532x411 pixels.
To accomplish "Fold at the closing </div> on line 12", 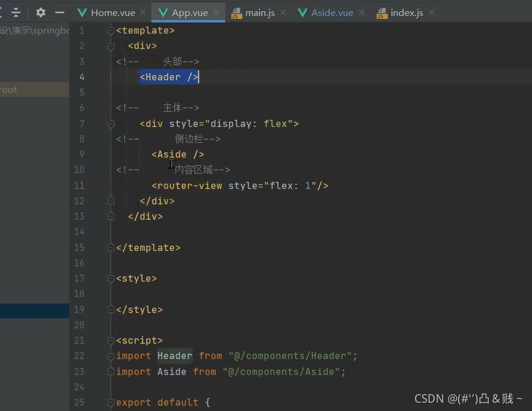I will click(111, 201).
